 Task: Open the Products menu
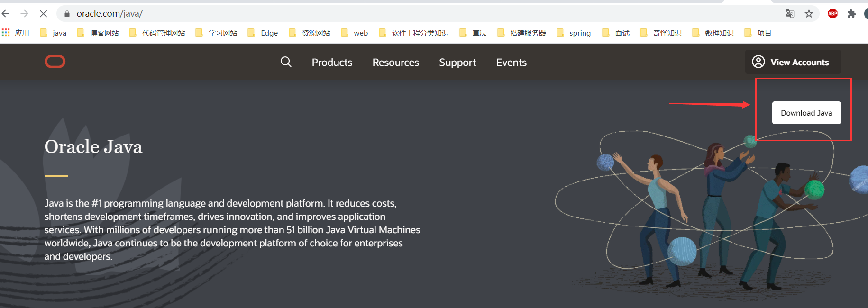pos(332,62)
